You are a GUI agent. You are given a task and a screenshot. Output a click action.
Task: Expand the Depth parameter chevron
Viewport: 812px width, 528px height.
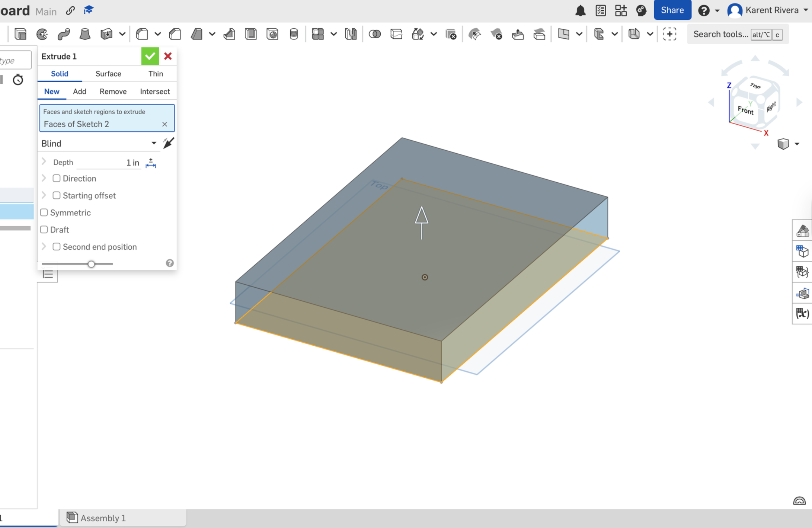click(x=44, y=162)
